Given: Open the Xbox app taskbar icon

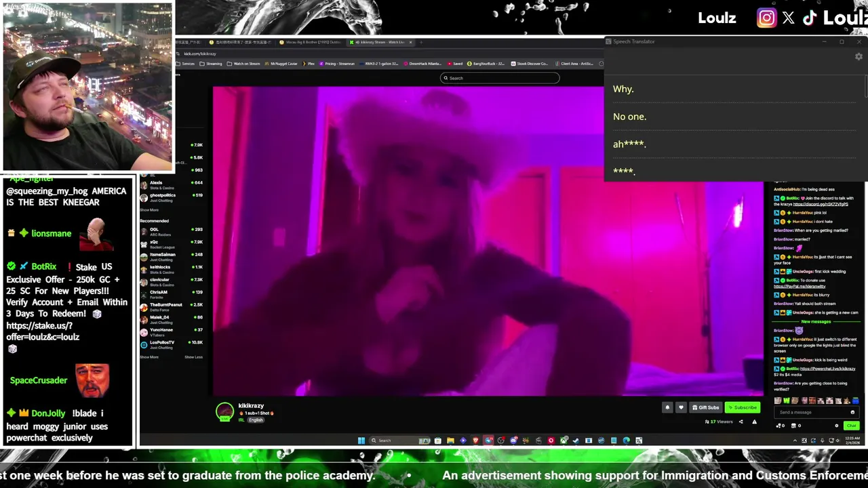Looking at the screenshot, I should [x=564, y=441].
